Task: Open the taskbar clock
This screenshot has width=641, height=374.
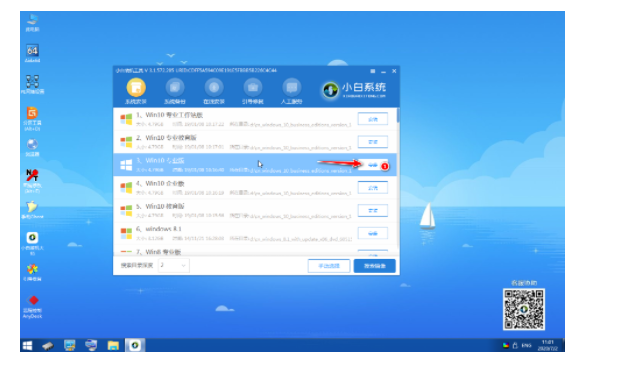Action: coord(548,345)
